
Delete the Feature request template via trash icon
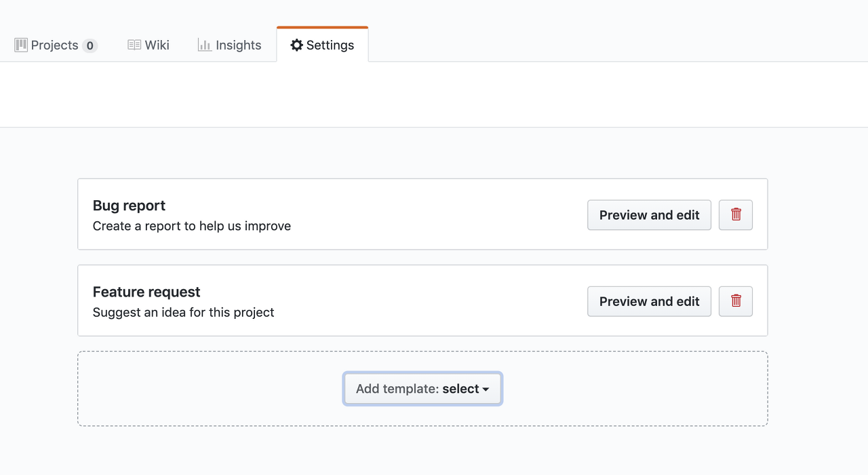(x=736, y=301)
